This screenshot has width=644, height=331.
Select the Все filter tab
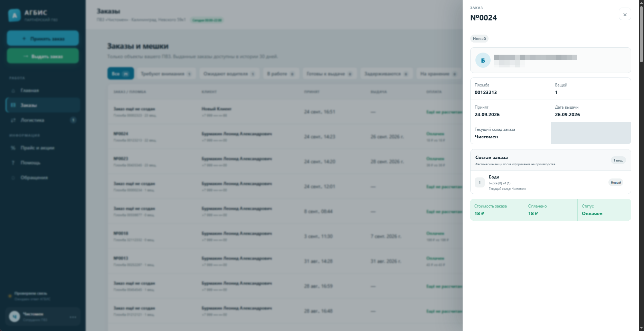coord(121,74)
